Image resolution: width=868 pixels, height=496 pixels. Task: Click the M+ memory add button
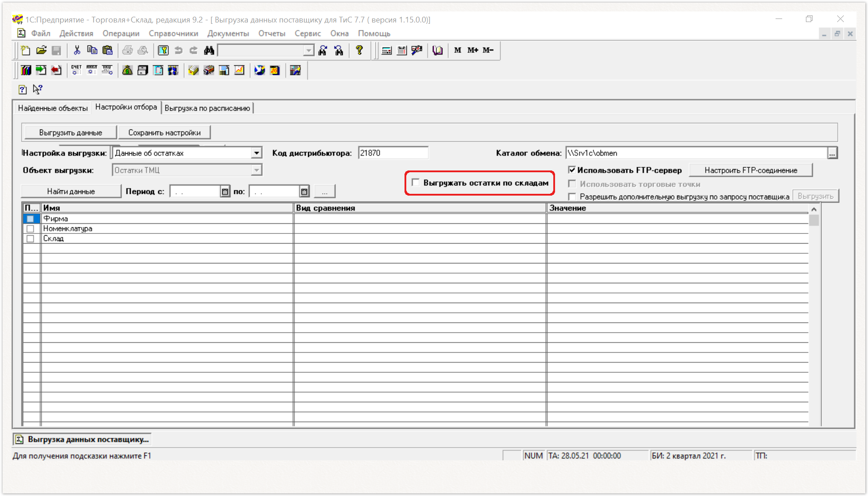click(x=473, y=50)
